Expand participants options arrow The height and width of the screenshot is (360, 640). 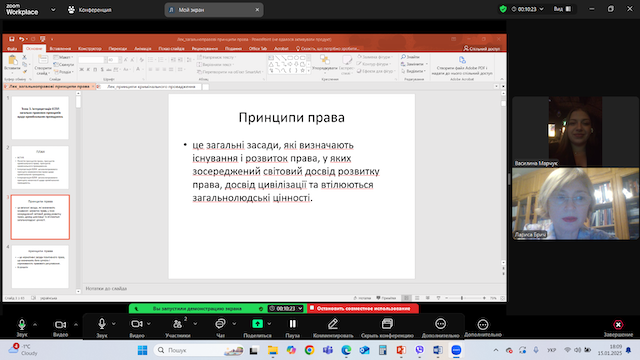(x=195, y=324)
